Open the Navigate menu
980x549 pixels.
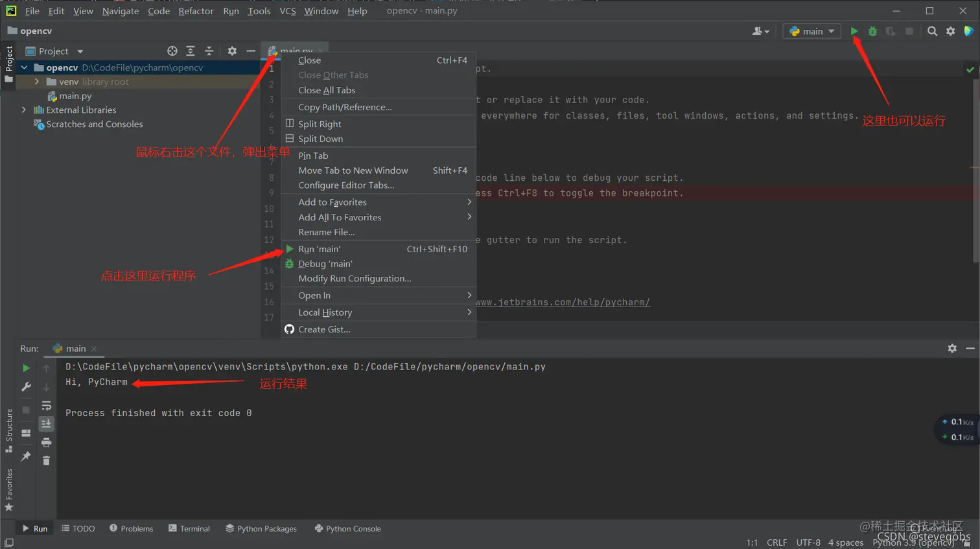click(x=121, y=11)
